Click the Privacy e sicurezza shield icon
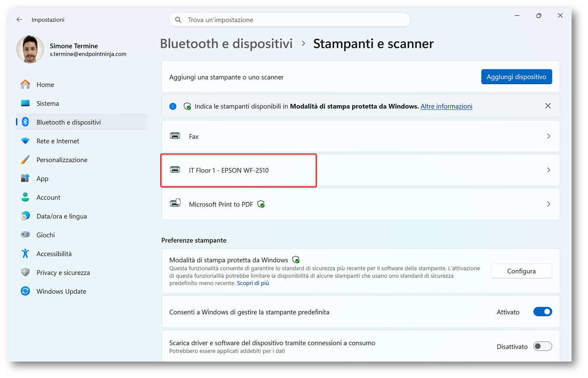Image resolution: width=588 pixels, height=378 pixels. (x=25, y=272)
